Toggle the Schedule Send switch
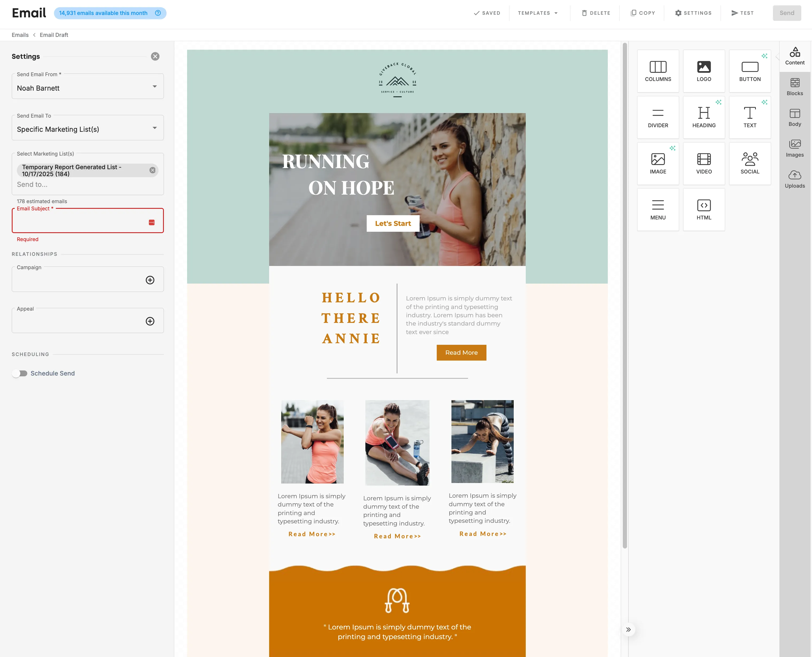This screenshot has height=657, width=812. (20, 373)
